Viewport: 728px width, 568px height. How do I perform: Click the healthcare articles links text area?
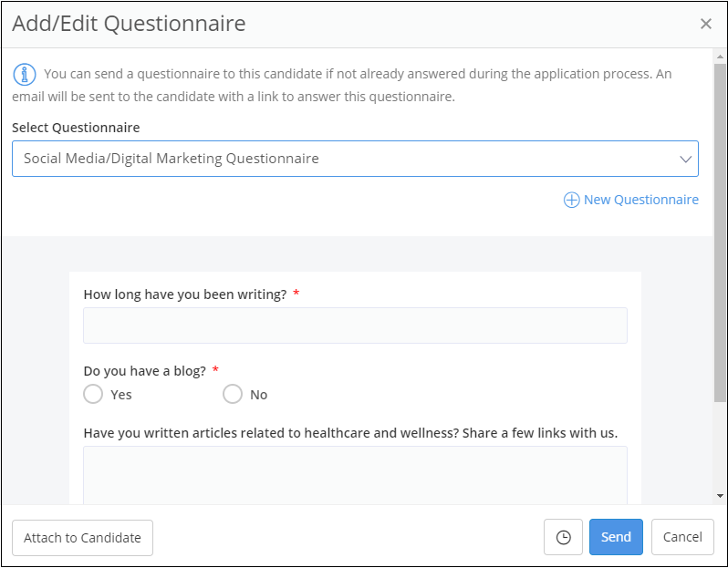coord(355,474)
